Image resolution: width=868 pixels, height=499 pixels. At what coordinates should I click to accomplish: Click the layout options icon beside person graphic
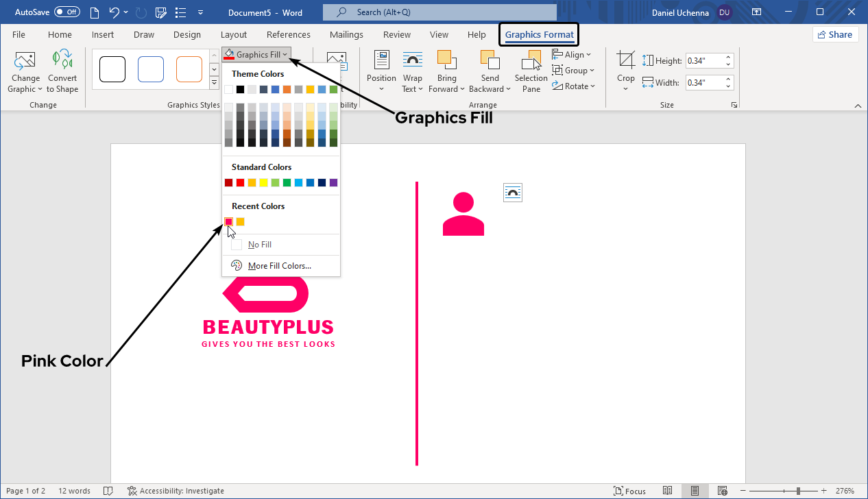[x=512, y=193]
